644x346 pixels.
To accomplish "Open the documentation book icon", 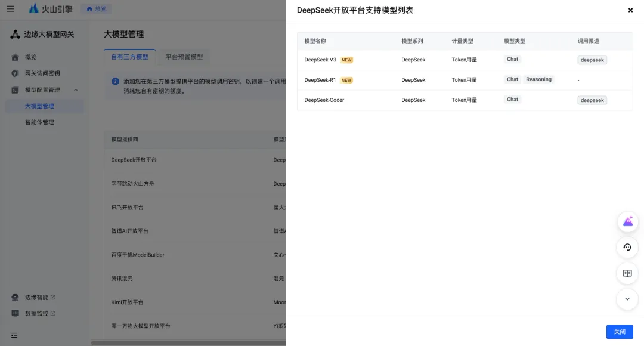I will click(x=627, y=273).
